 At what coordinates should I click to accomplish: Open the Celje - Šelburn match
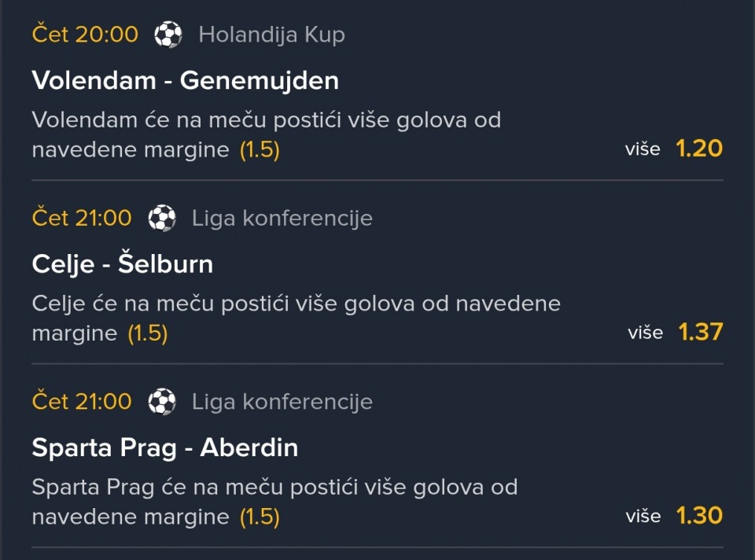coord(123,263)
